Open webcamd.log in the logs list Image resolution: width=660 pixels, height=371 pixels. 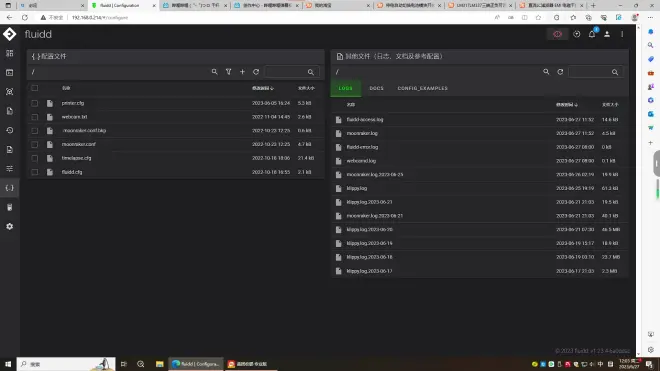pos(361,161)
